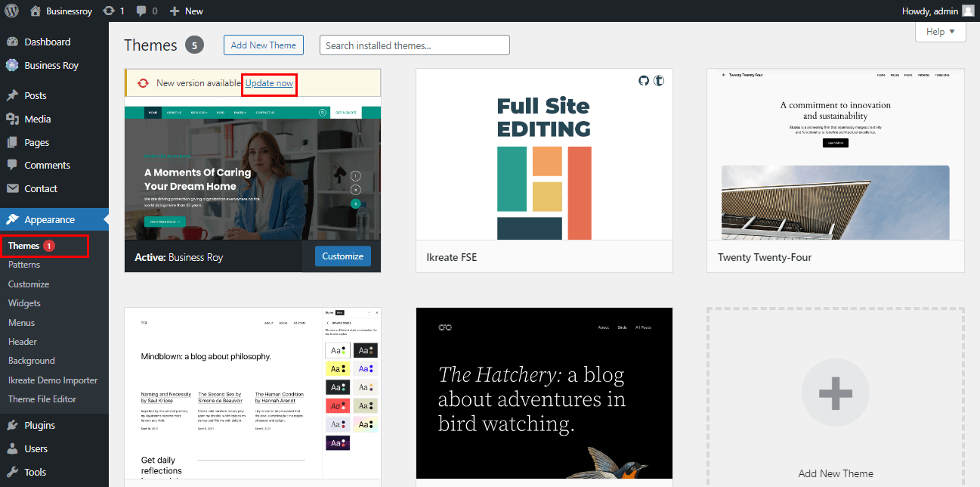Click the admin user avatar

(968, 11)
